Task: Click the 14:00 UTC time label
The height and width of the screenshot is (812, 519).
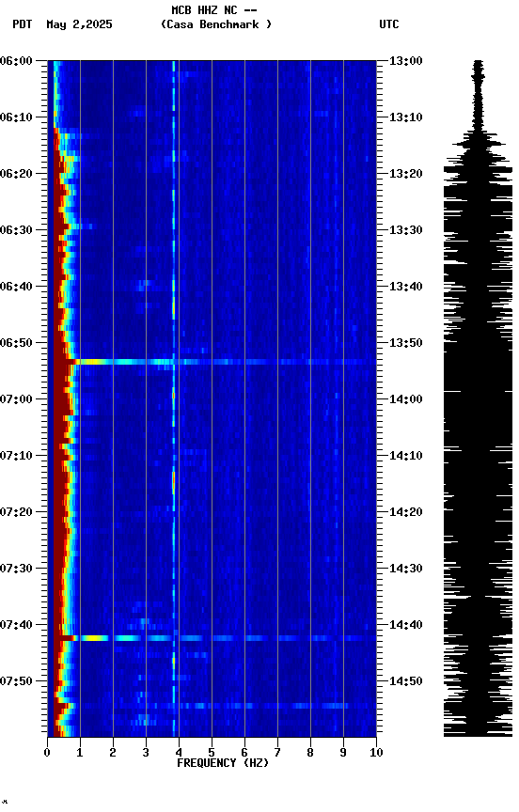Action: point(406,399)
